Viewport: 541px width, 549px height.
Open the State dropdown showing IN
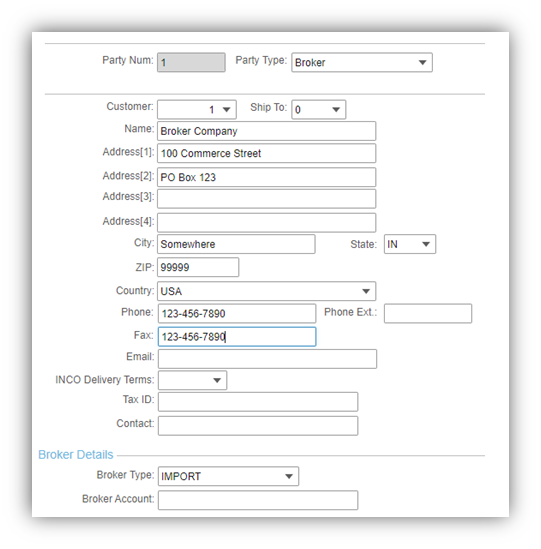point(410,244)
